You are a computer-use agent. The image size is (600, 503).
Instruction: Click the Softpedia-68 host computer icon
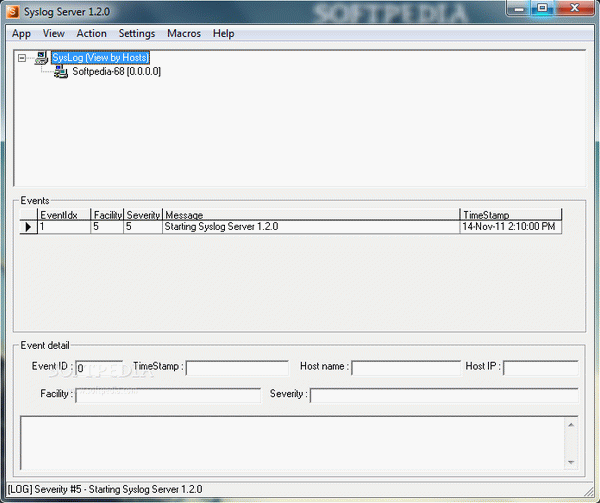pos(61,72)
